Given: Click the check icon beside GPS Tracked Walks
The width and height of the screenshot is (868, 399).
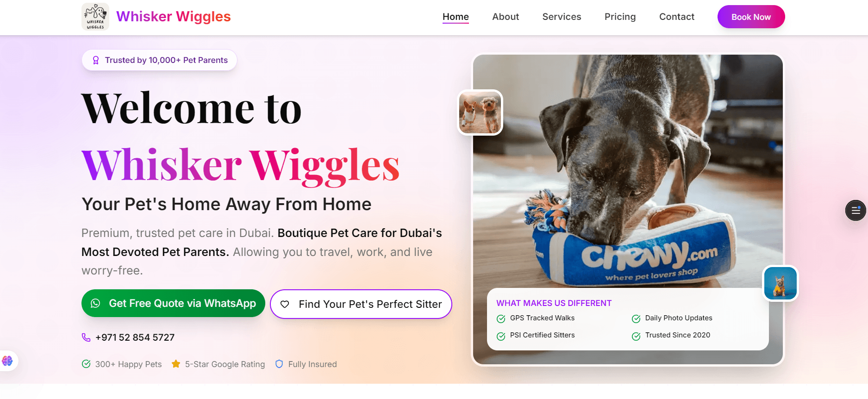Looking at the screenshot, I should click(501, 318).
